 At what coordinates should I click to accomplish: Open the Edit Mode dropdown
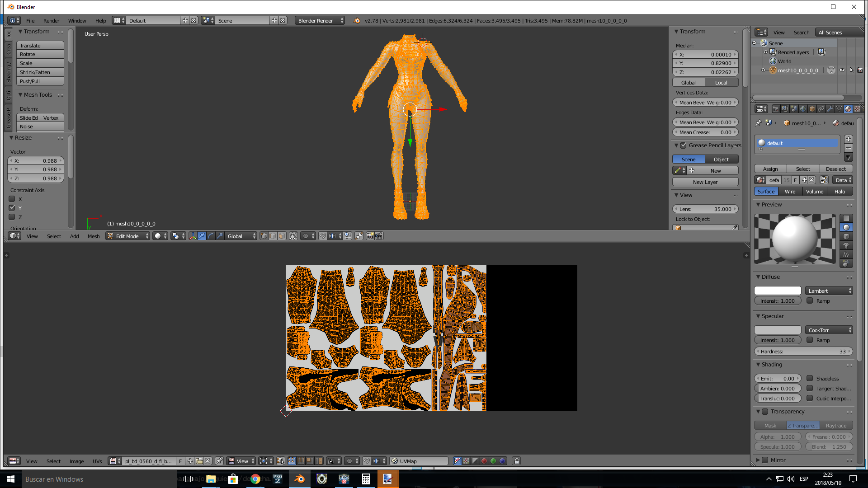tap(127, 236)
